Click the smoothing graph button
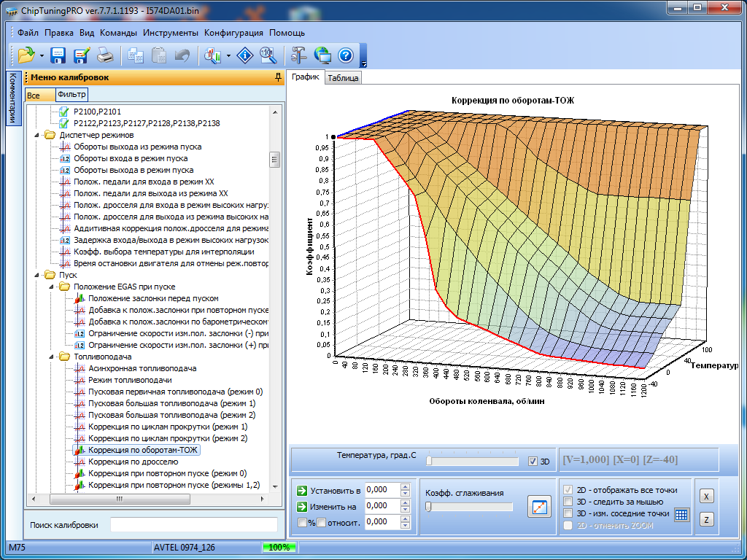747x560 pixels. pos(540,507)
